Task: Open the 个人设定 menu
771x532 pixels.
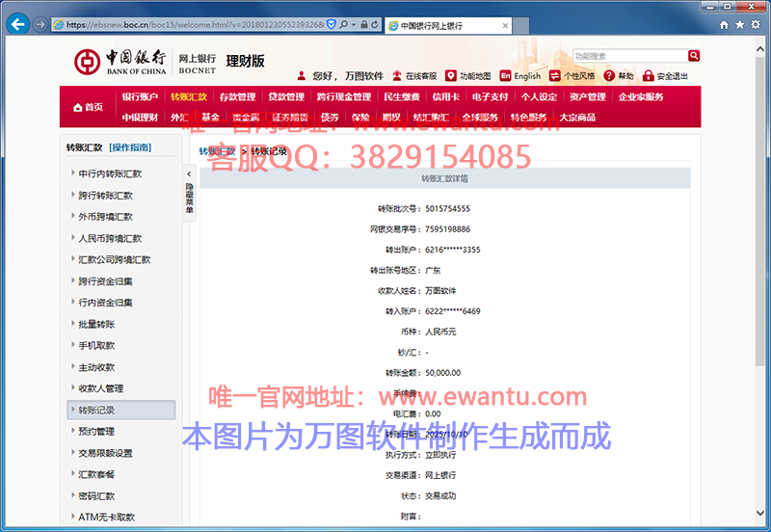Action: click(539, 97)
